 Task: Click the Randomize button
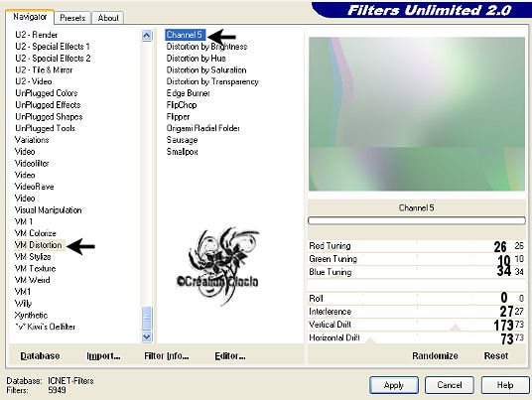pos(435,356)
